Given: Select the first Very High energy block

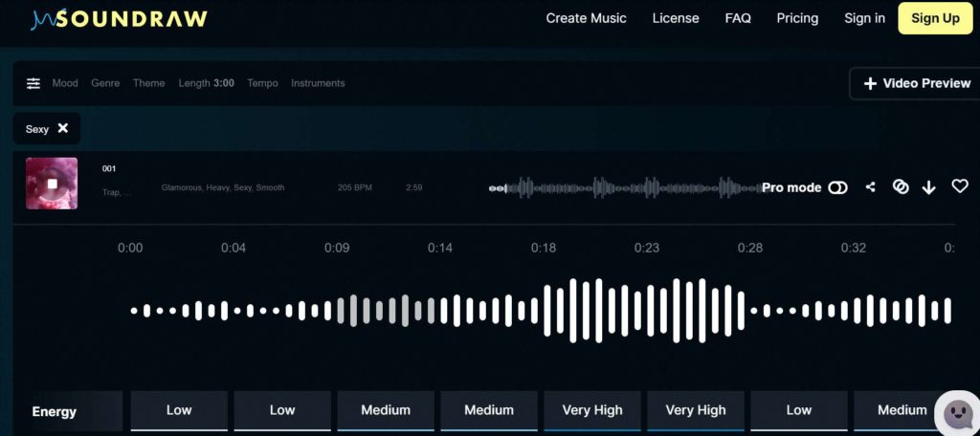Looking at the screenshot, I should [x=592, y=410].
